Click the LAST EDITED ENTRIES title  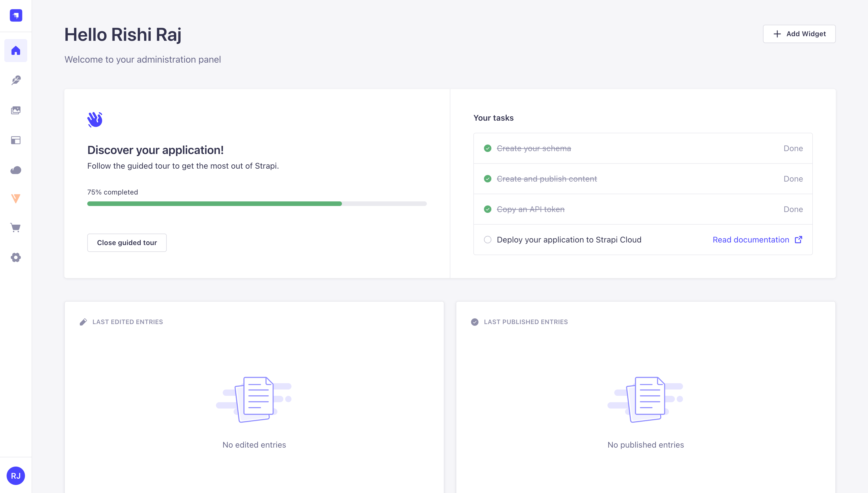[x=127, y=322]
